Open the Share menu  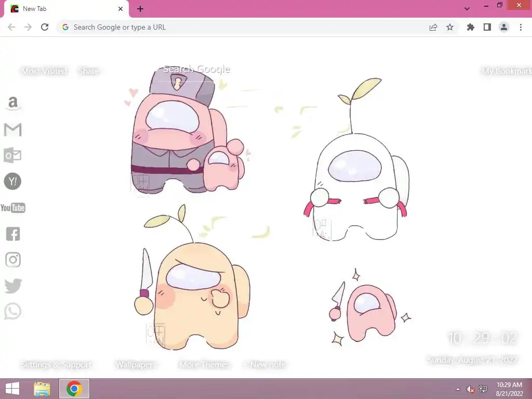[89, 71]
